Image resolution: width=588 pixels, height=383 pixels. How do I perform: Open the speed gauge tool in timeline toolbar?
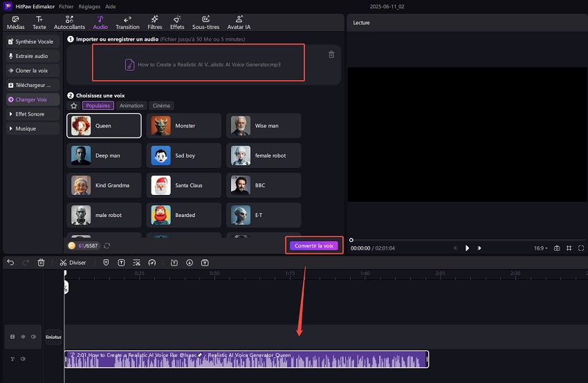pyautogui.click(x=152, y=263)
